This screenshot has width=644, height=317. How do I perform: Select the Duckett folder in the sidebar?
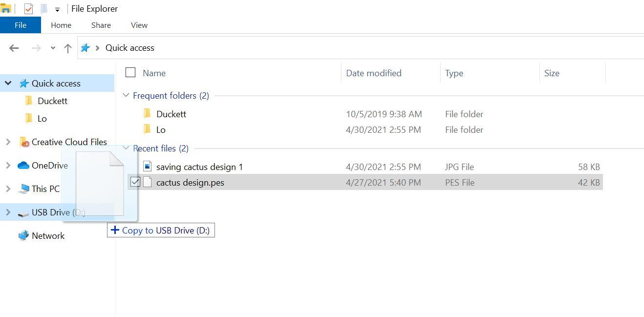(x=52, y=101)
